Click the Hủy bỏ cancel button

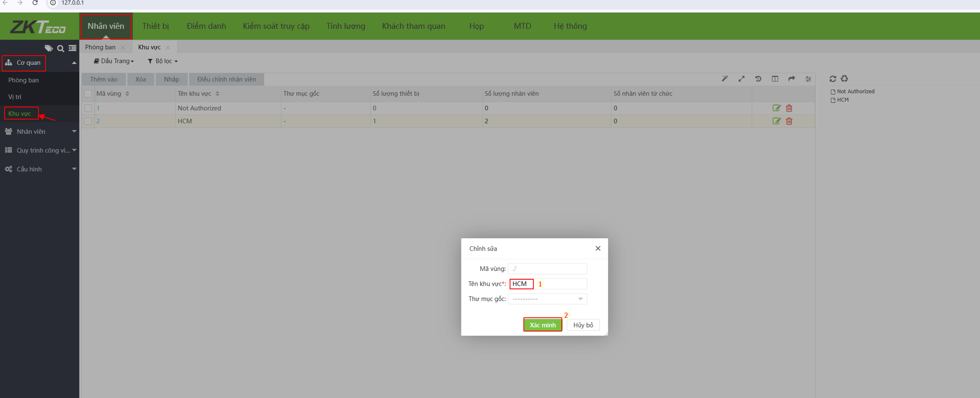tap(583, 325)
